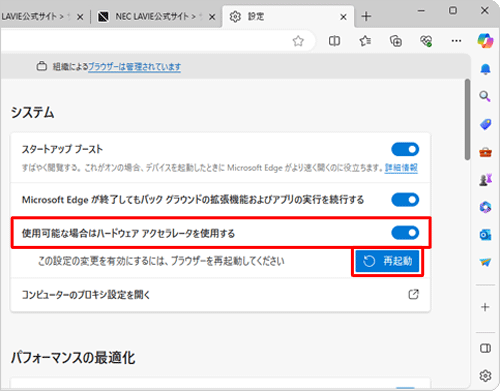
Task: Click the settings page vertical scrollbar
Action: 468,119
